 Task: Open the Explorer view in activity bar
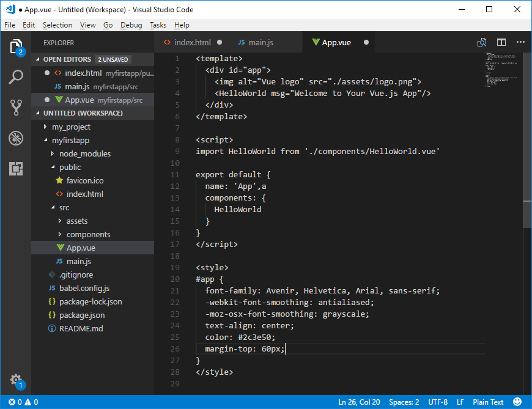pos(16,47)
